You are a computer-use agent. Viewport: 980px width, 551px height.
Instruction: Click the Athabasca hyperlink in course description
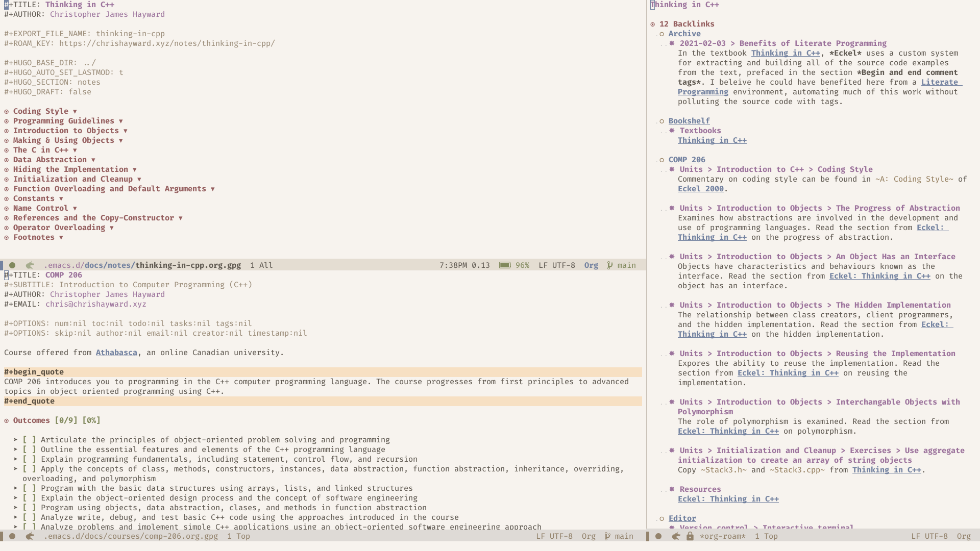[x=116, y=352]
